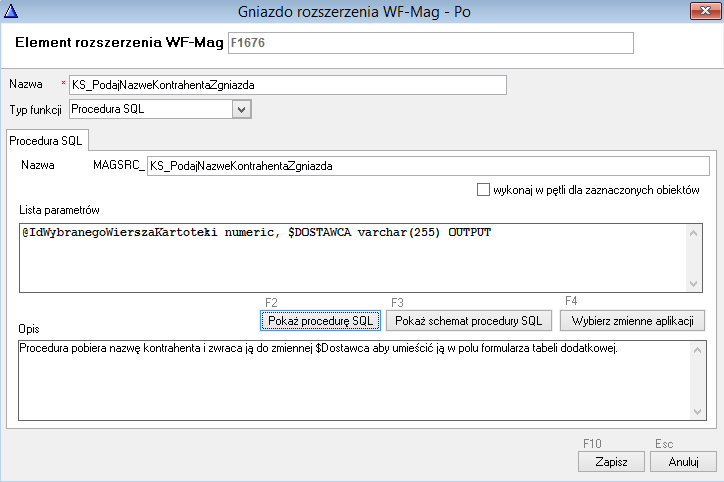The width and height of the screenshot is (724, 482).
Task: Click Pokaż procedurę SQL button
Action: tap(320, 321)
